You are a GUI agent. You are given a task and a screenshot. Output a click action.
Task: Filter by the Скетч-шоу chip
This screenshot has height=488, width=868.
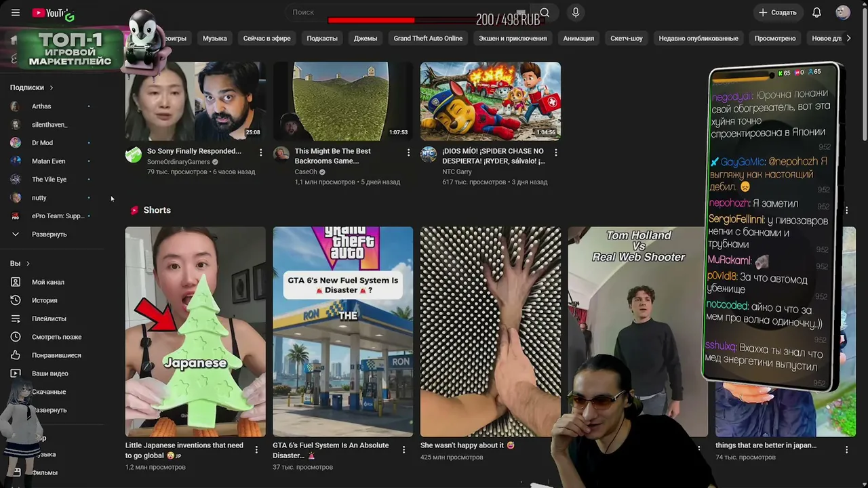(627, 39)
